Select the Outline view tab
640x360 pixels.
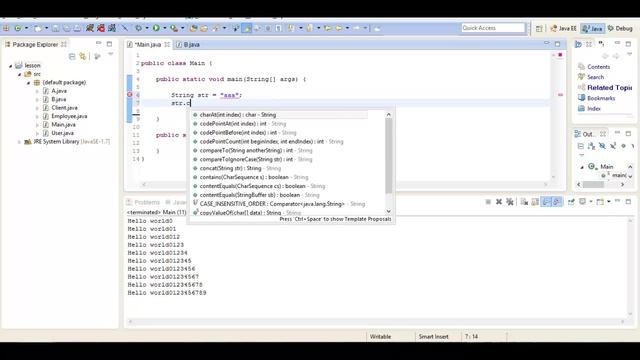[x=588, y=134]
